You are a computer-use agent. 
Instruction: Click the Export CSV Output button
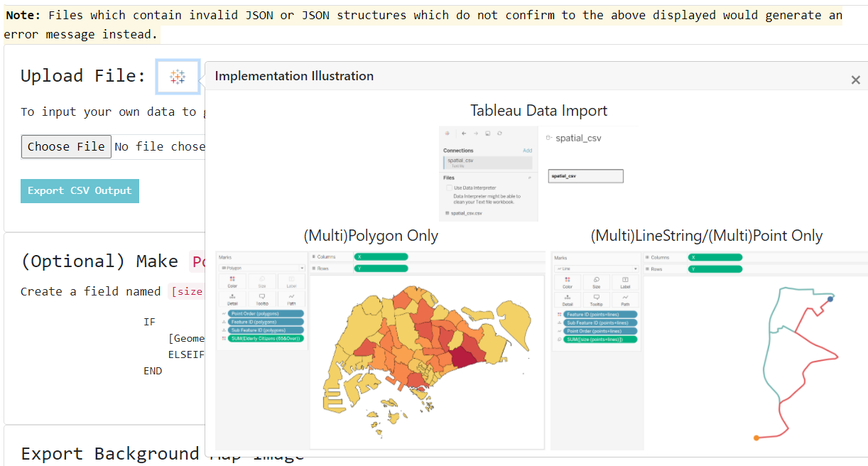pos(80,190)
